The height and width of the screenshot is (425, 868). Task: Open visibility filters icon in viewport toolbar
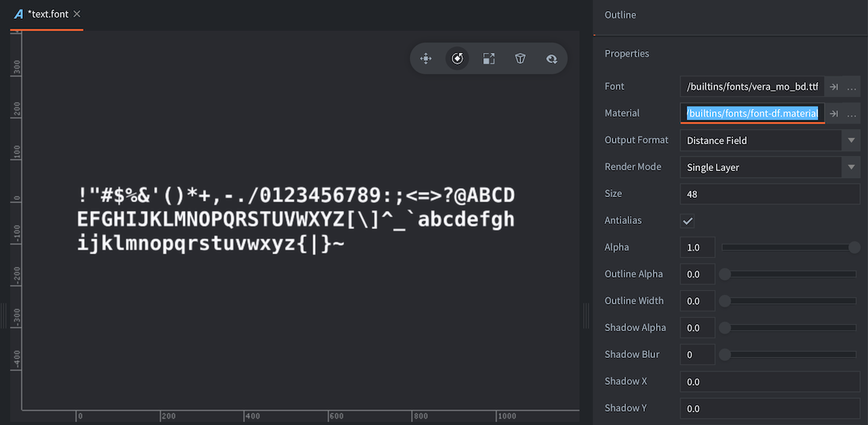tap(551, 58)
